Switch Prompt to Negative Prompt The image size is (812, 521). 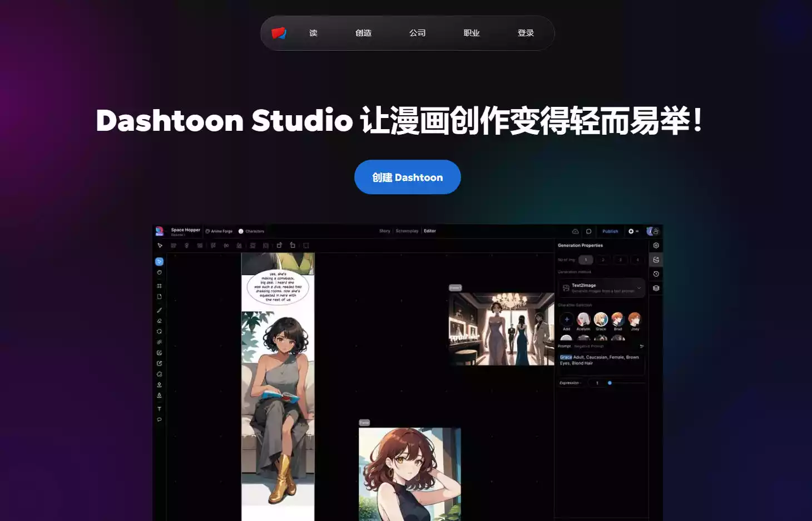pos(589,345)
